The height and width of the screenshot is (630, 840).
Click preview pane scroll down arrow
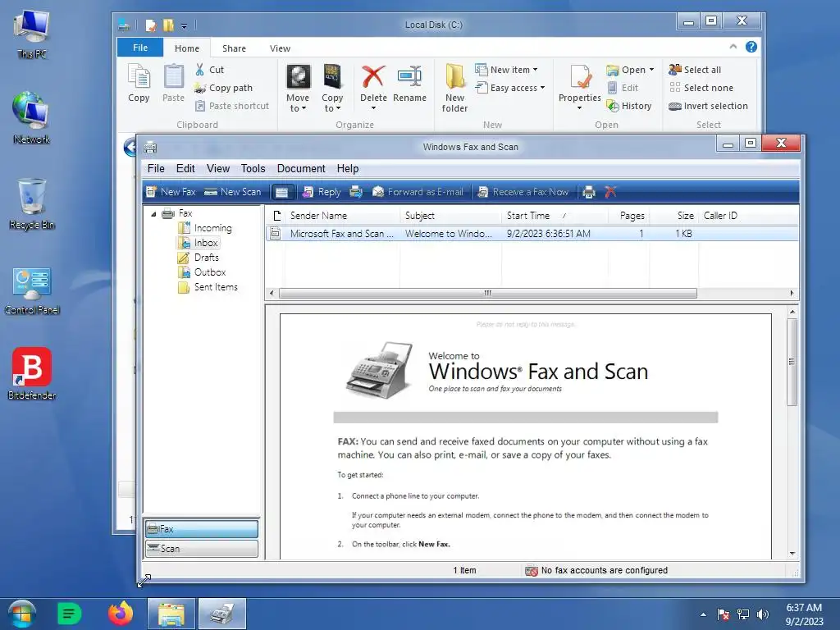coord(792,554)
